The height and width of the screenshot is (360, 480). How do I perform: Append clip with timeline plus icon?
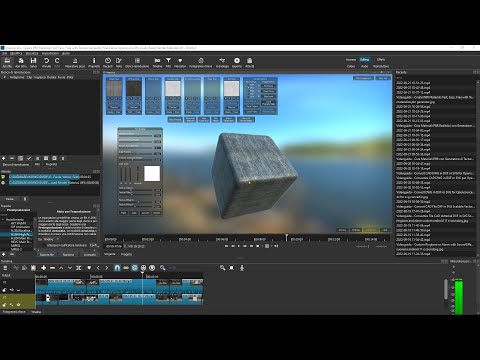click(x=44, y=268)
